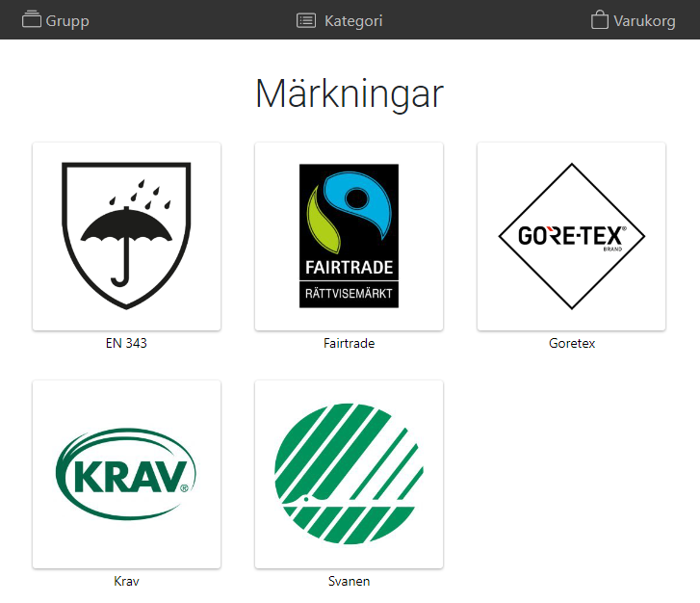
Task: Click the Kategori list icon
Action: tap(306, 20)
